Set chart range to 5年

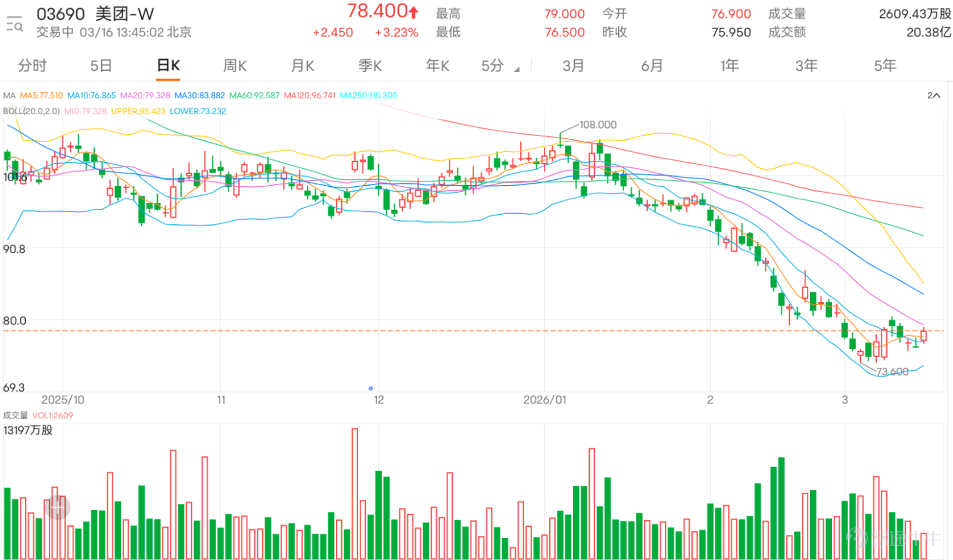(885, 65)
